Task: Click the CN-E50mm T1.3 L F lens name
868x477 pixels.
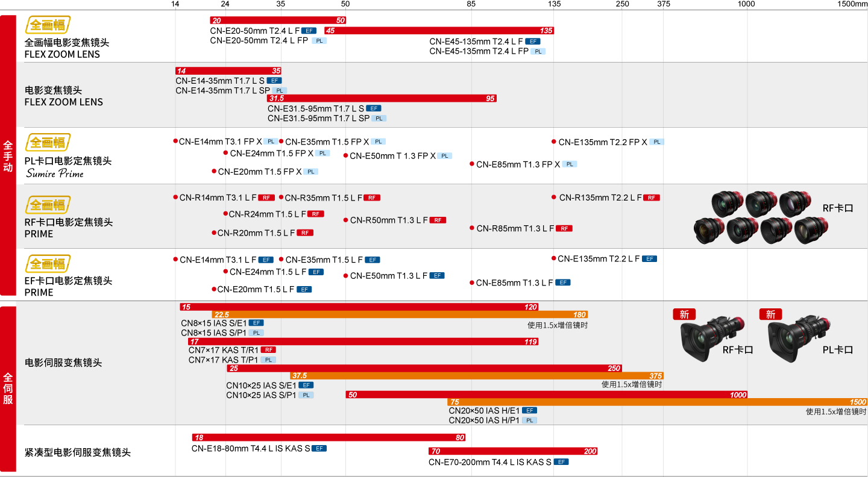Action: 389,276
